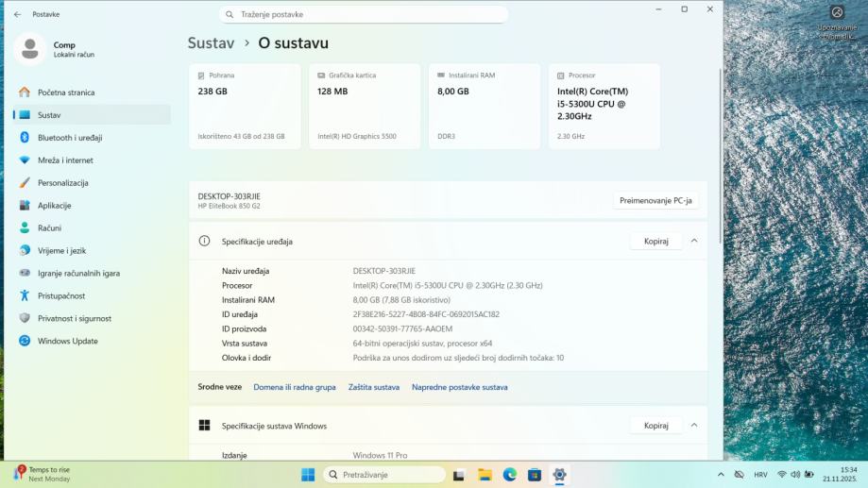The image size is (868, 488).
Task: Collapse Specifikacije sustava Windows section
Action: [694, 426]
